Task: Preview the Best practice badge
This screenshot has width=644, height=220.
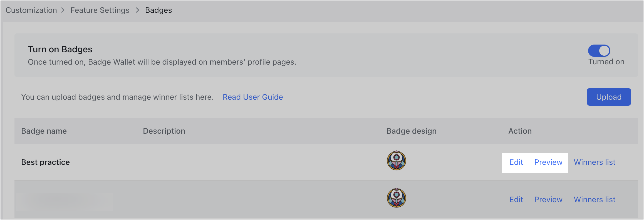Action: (548, 162)
